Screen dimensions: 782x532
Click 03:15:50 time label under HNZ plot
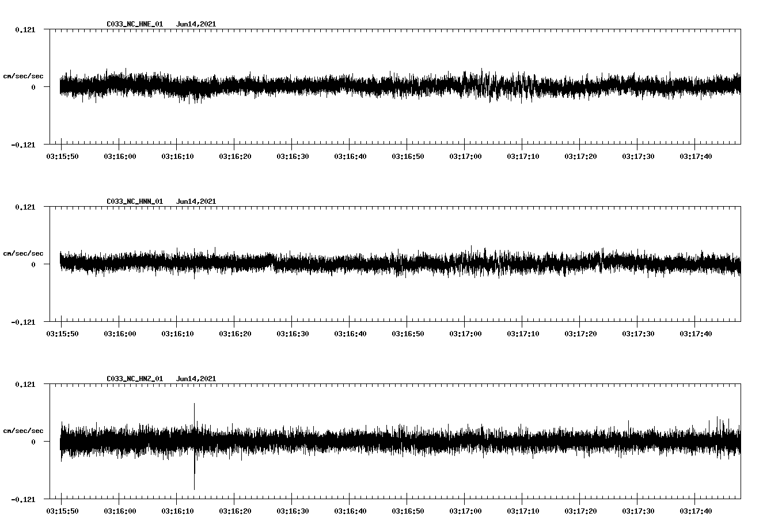click(x=62, y=511)
